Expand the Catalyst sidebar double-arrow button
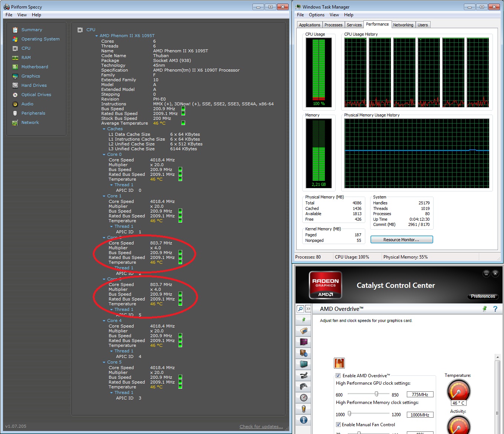This screenshot has width=504, height=434. pyautogui.click(x=308, y=309)
